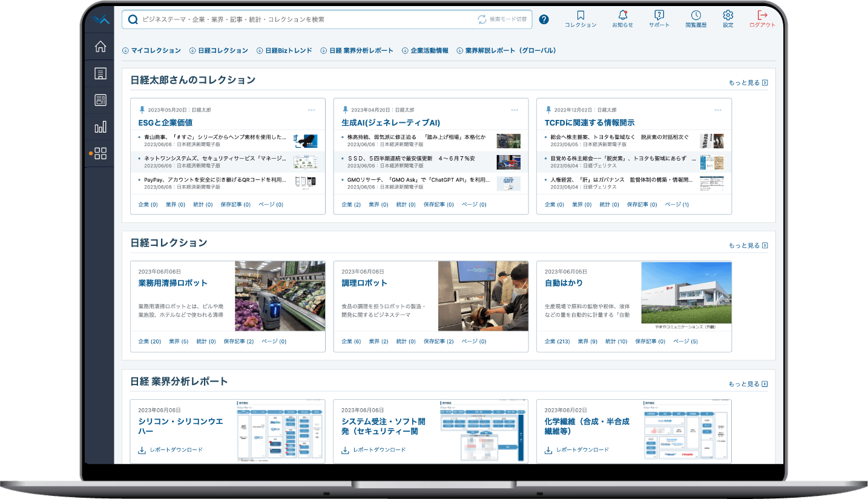Read the ＳＳＤ、5四半期連続で最安値更新 article

(411, 159)
